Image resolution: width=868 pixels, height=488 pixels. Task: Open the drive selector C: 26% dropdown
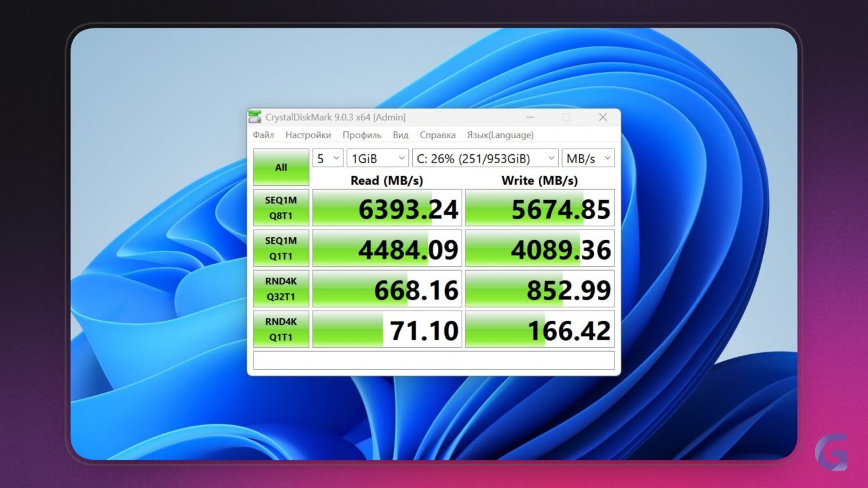click(485, 158)
